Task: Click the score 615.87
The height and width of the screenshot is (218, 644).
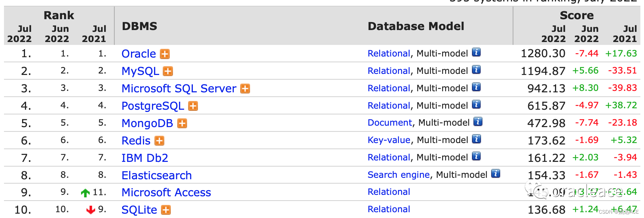Action: [546, 106]
